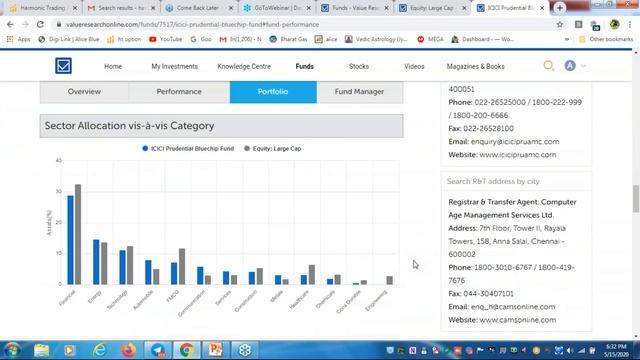This screenshot has width=640, height=360.
Task: Expand the account menu chevron
Action: click(x=583, y=66)
